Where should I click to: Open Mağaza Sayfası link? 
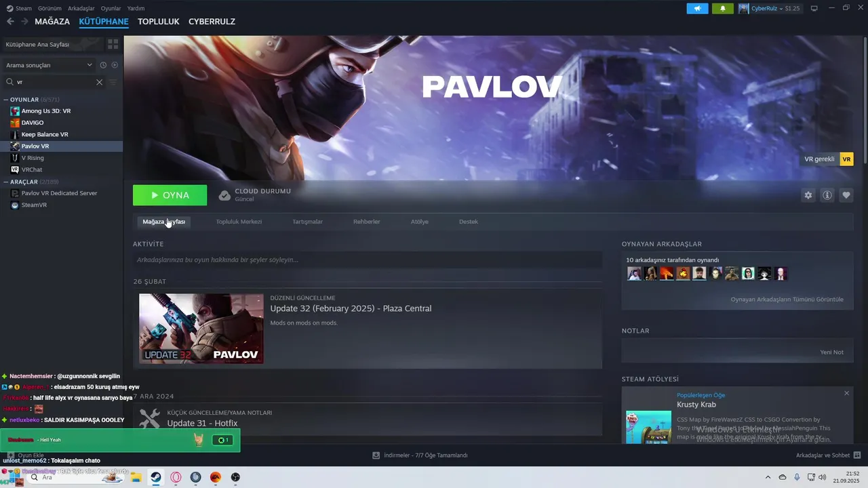(x=163, y=222)
